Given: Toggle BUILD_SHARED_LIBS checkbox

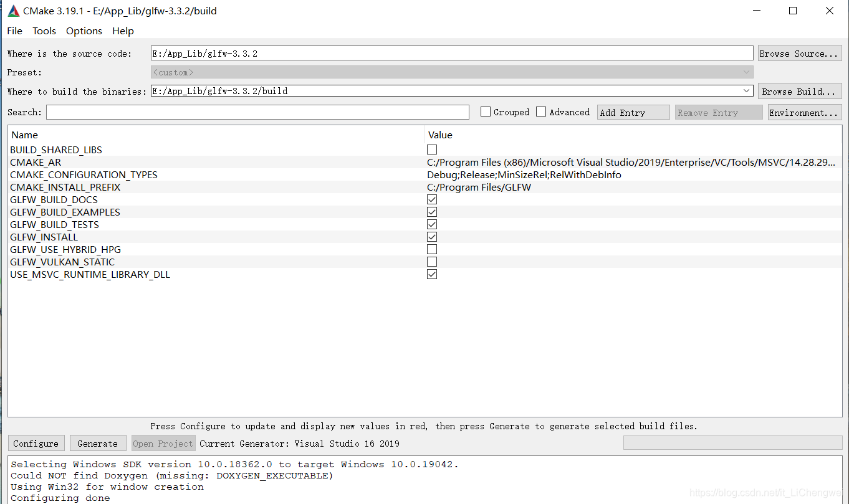Looking at the screenshot, I should pos(432,150).
